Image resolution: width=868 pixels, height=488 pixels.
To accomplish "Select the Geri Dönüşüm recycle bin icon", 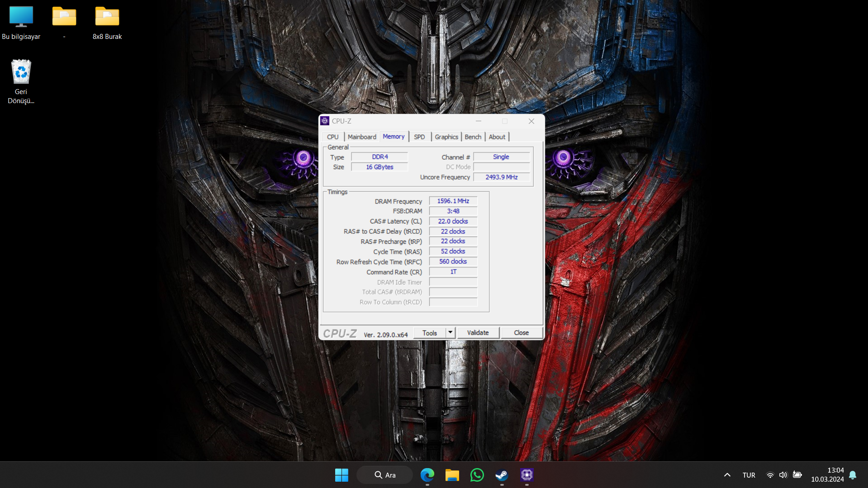I will click(x=21, y=82).
